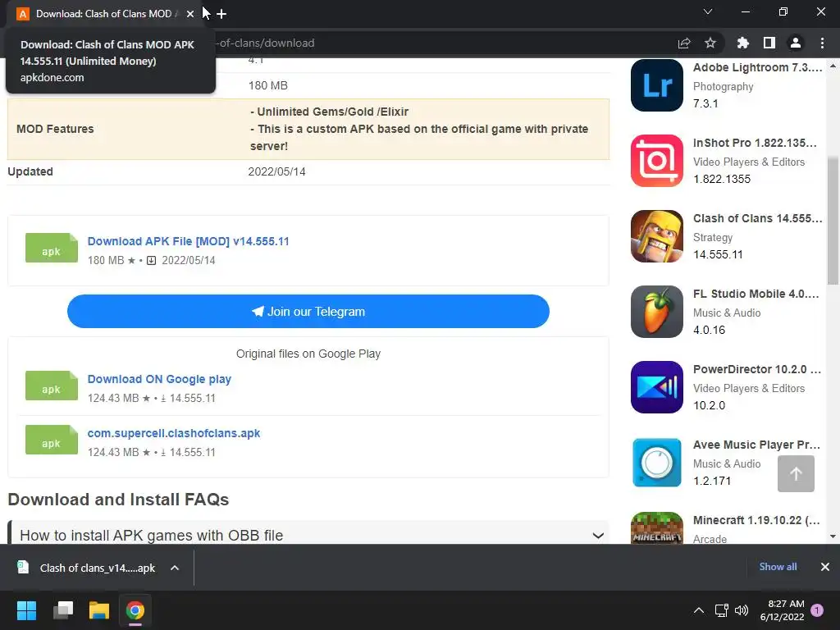The height and width of the screenshot is (630, 840).
Task: Click the scrollbar up arrow
Action: 833,66
